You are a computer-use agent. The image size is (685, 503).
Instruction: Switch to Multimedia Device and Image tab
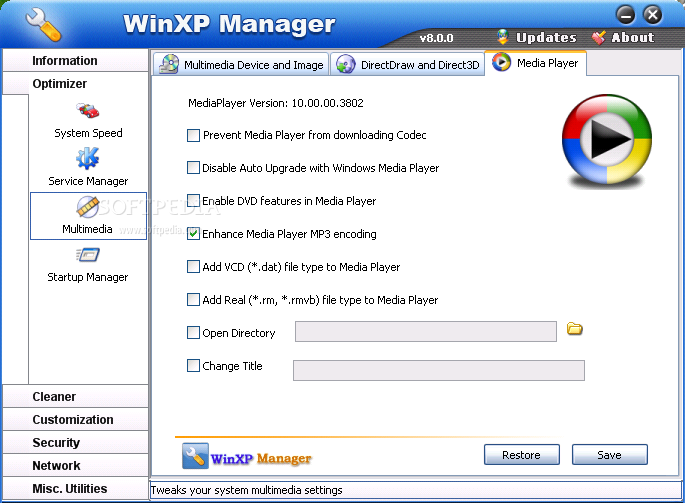(x=241, y=64)
